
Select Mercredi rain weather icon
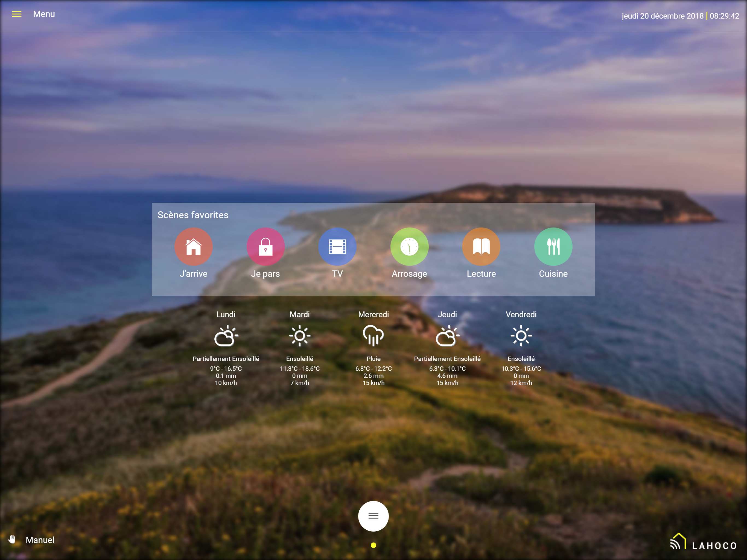[x=373, y=336]
